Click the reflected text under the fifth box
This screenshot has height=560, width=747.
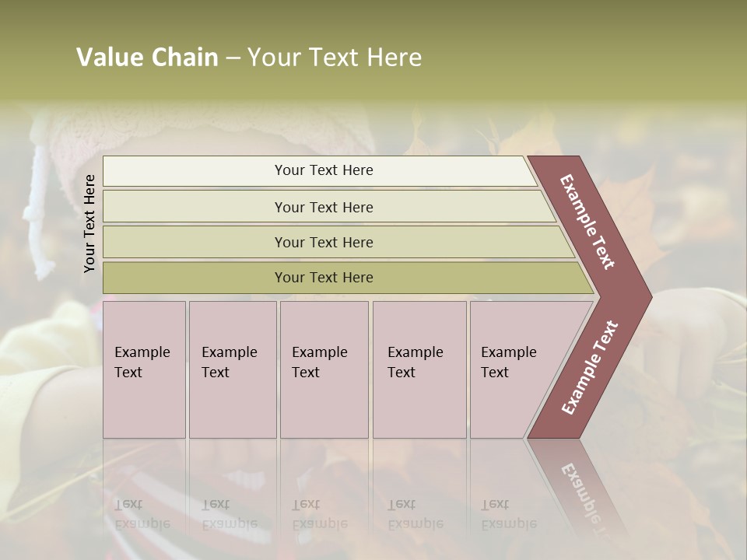coord(509,515)
